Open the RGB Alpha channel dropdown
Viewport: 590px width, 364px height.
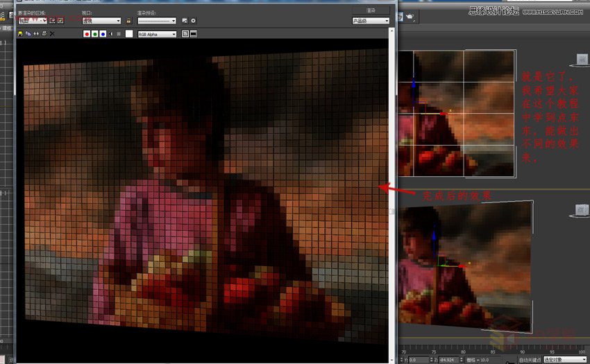coord(157,34)
